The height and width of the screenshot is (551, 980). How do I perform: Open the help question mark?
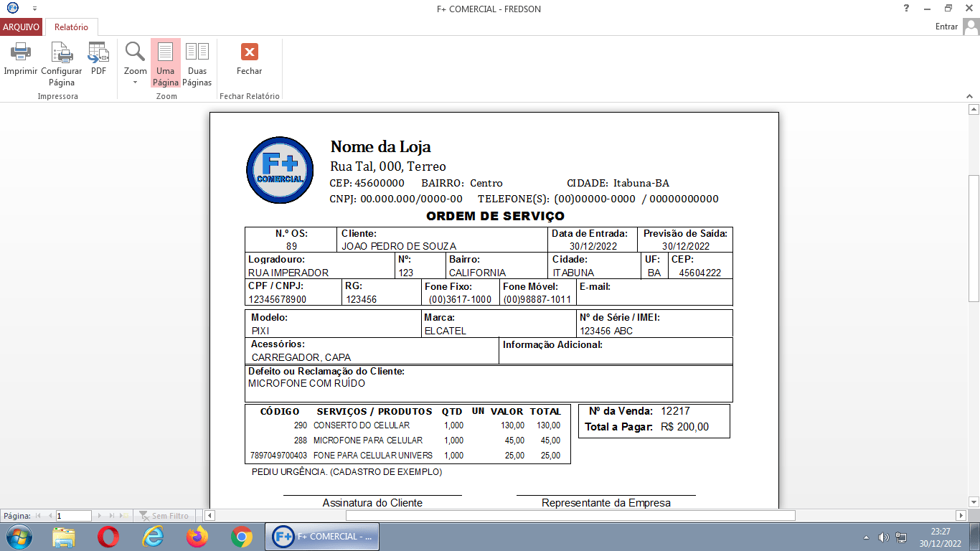pyautogui.click(x=907, y=8)
